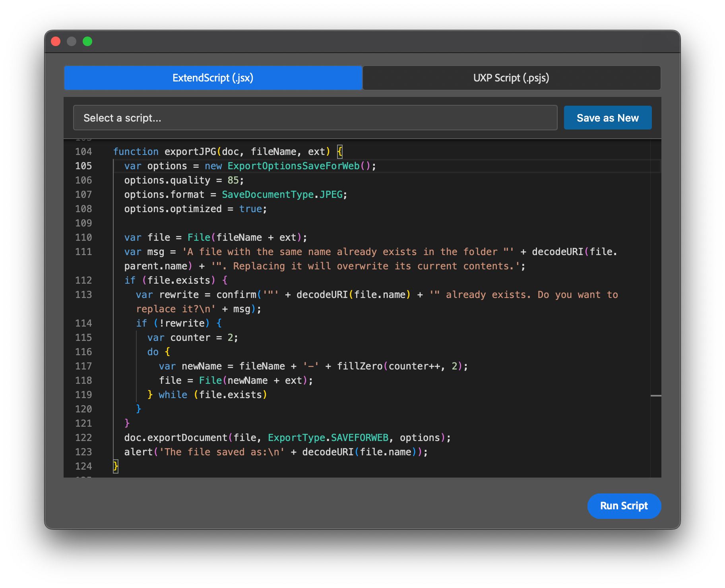The width and height of the screenshot is (725, 588).
Task: Switch to the ExtendScript (.jsx) tab
Action: [213, 78]
